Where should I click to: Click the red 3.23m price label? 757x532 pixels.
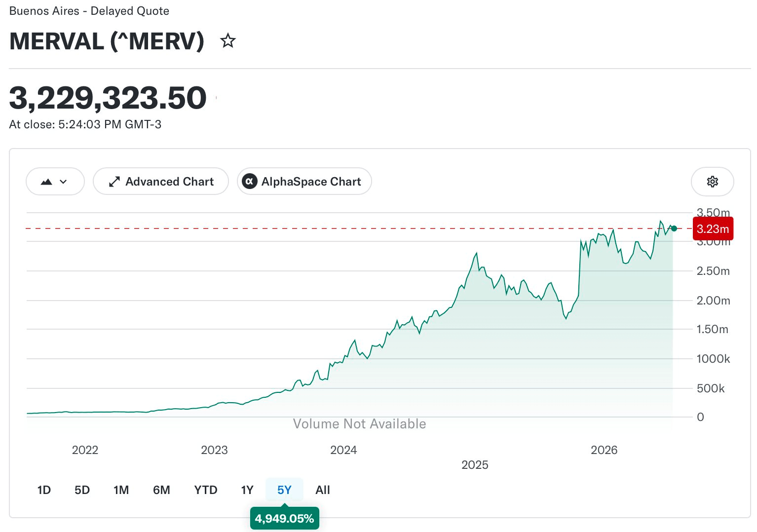pyautogui.click(x=713, y=229)
